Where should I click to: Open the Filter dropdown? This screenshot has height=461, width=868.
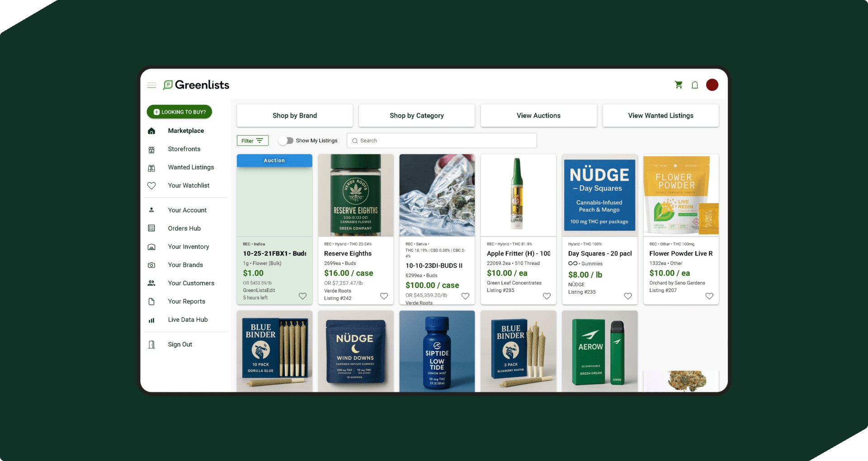(x=253, y=141)
